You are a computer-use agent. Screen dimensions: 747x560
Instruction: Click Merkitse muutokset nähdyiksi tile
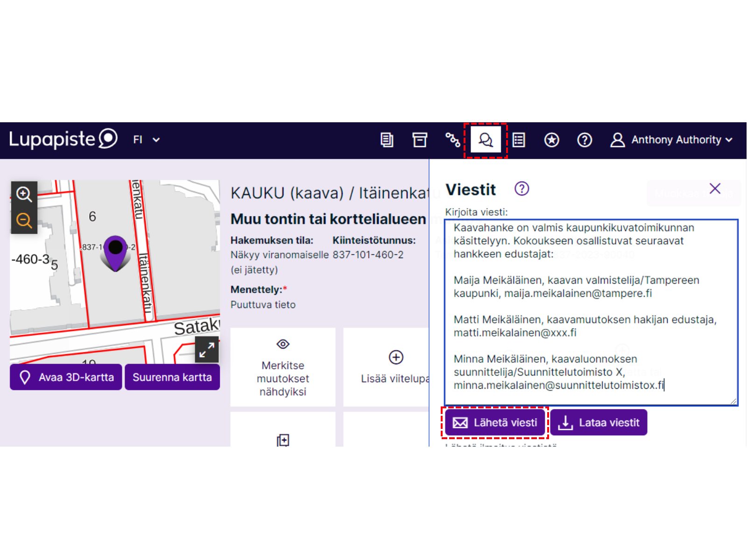pyautogui.click(x=283, y=368)
